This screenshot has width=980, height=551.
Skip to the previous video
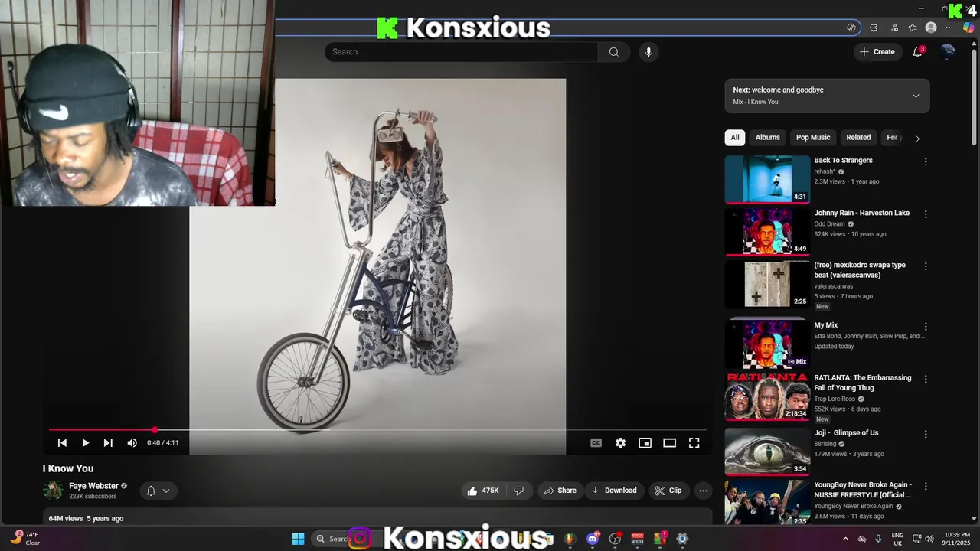62,442
